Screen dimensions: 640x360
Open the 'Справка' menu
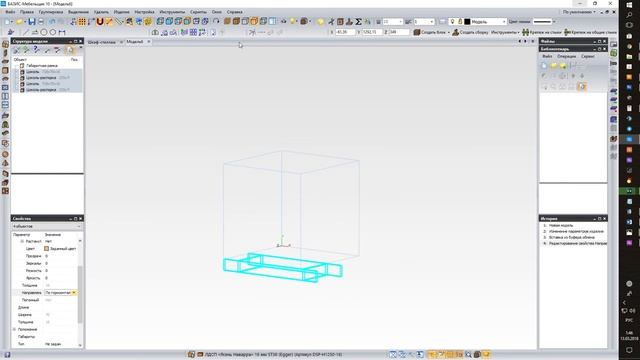point(235,12)
